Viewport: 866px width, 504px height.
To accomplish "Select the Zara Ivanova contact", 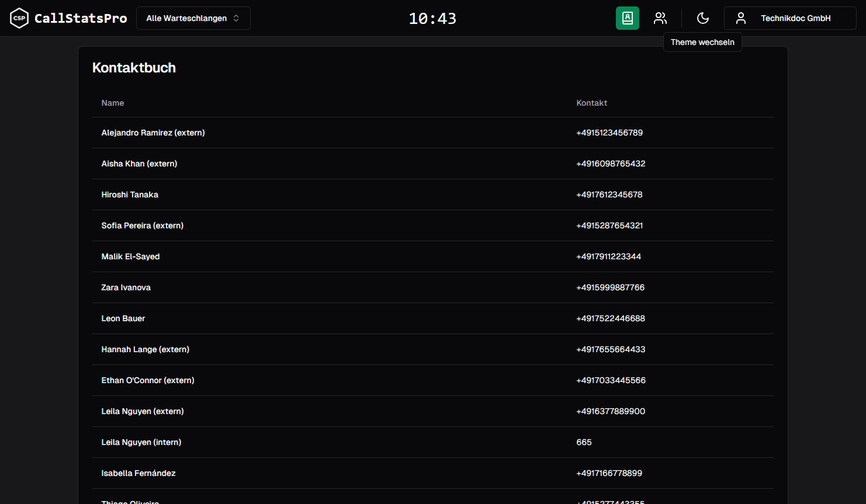I will click(126, 287).
